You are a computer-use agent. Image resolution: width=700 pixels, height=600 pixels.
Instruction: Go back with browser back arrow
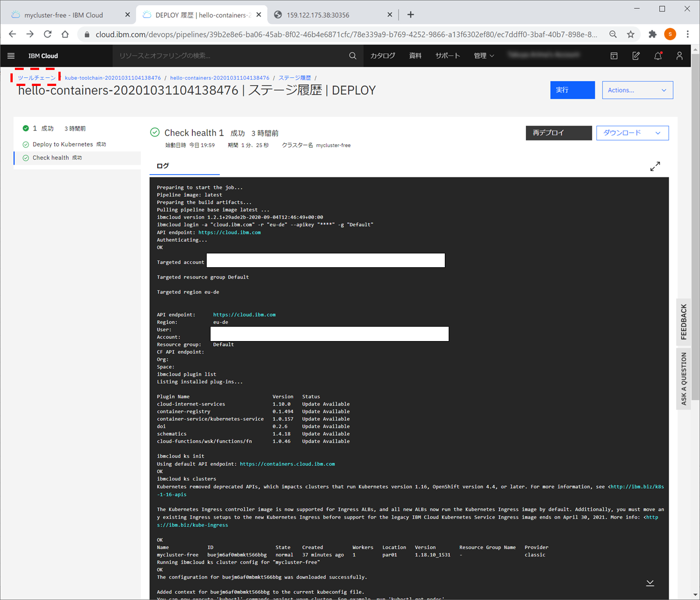tap(13, 34)
